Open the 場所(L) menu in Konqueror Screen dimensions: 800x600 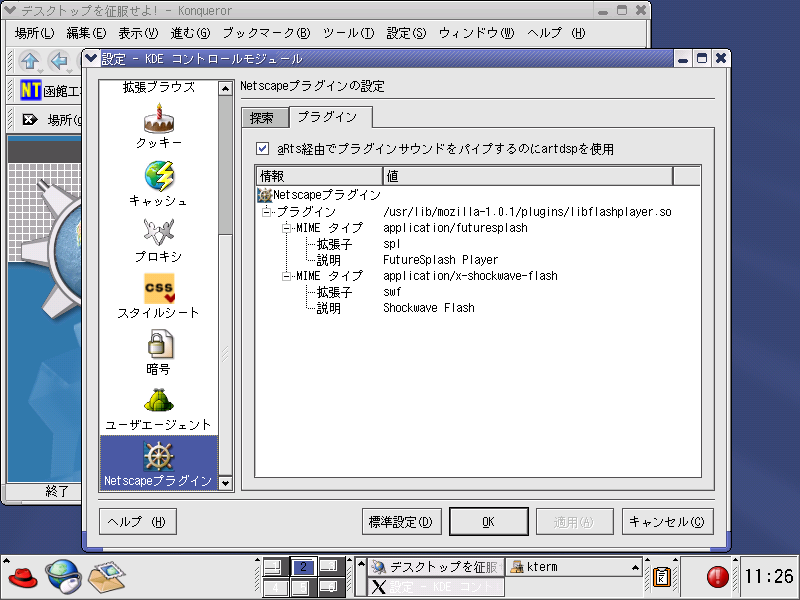pos(34,33)
